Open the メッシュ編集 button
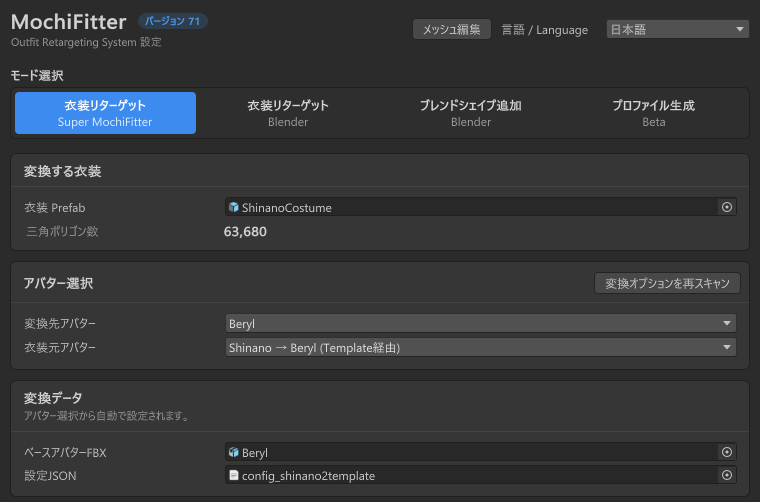 coord(451,30)
